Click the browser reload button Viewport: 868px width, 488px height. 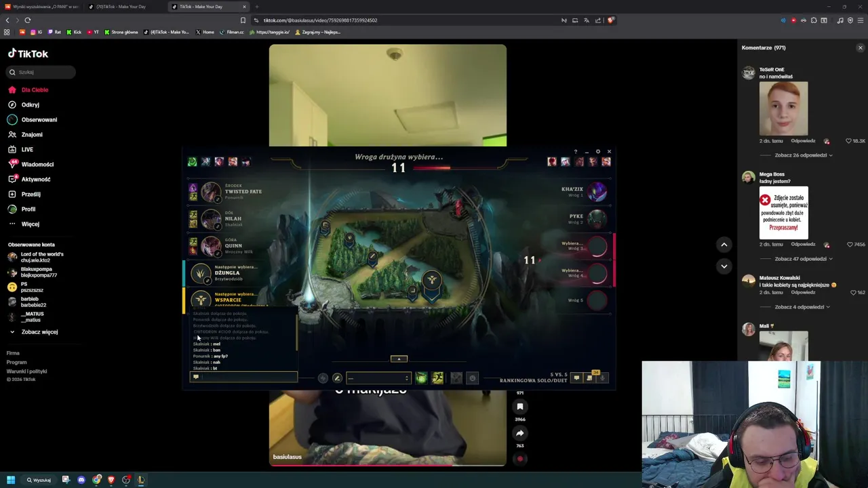pyautogui.click(x=28, y=20)
